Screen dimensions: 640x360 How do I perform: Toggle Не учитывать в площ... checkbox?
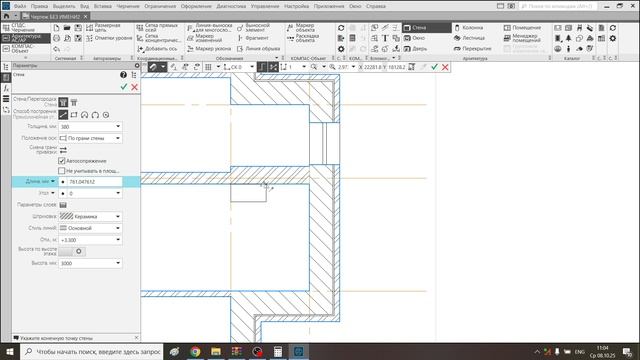coord(62,171)
